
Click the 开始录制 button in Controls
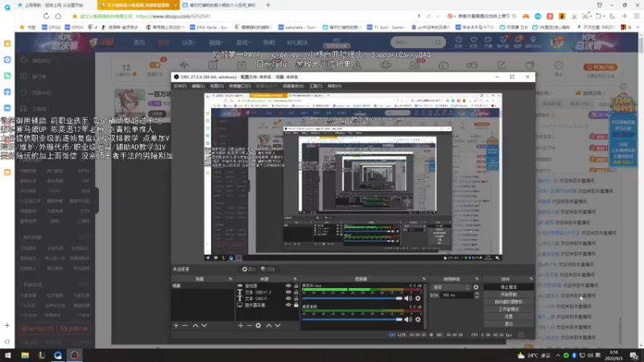pos(509,294)
